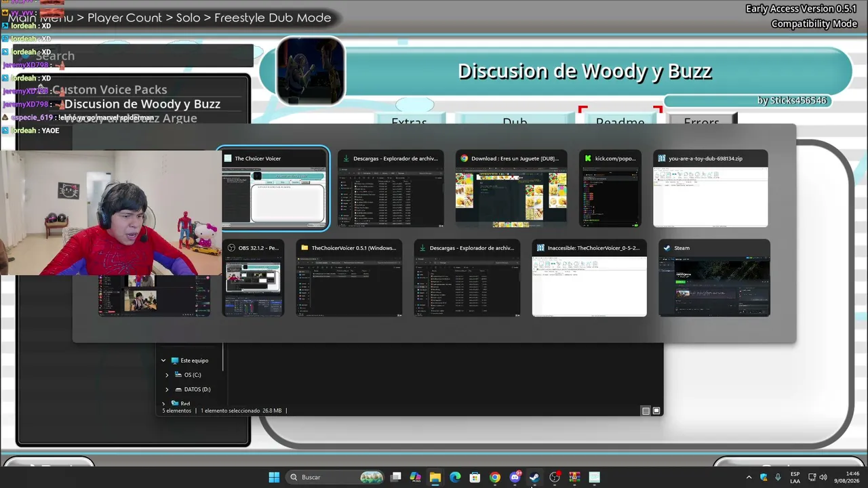Open the Windows Start menu
Viewport: 868px width, 488px height.
pyautogui.click(x=274, y=477)
